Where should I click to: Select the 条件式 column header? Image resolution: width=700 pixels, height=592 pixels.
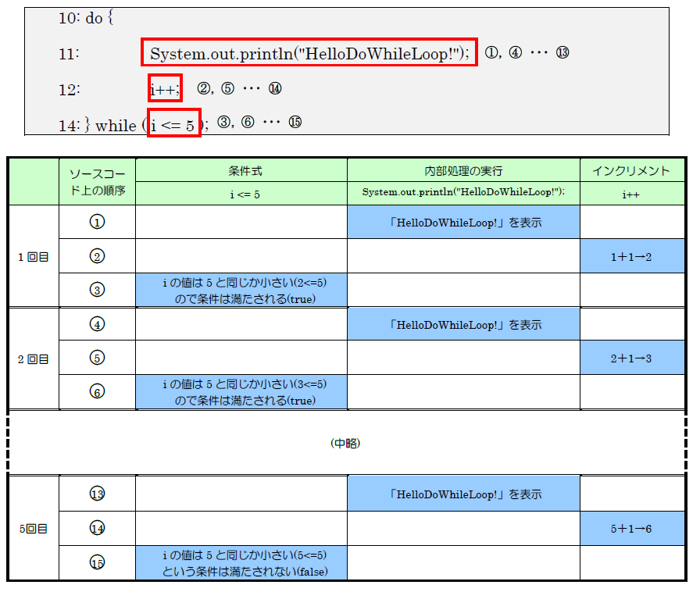coord(241,170)
